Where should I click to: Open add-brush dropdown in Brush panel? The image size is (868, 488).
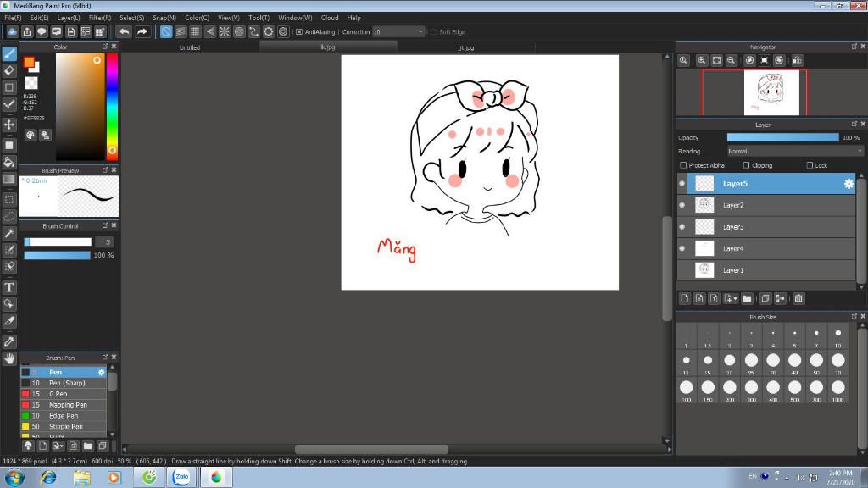coord(58,446)
